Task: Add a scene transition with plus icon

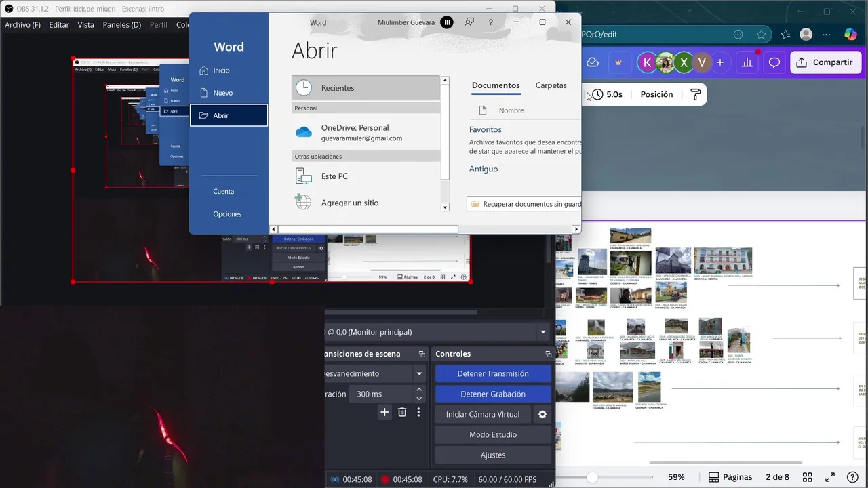Action: (384, 412)
